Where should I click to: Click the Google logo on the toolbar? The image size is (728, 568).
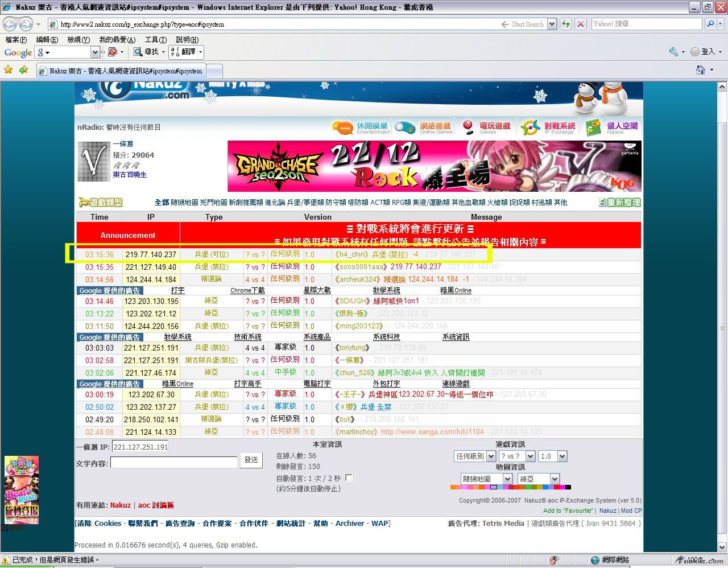(x=18, y=52)
